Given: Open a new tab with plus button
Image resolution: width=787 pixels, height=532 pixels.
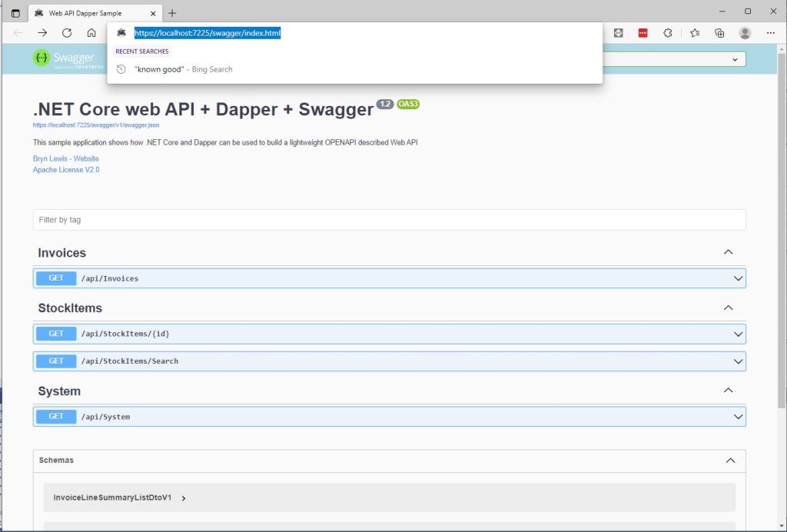Looking at the screenshot, I should (x=172, y=13).
